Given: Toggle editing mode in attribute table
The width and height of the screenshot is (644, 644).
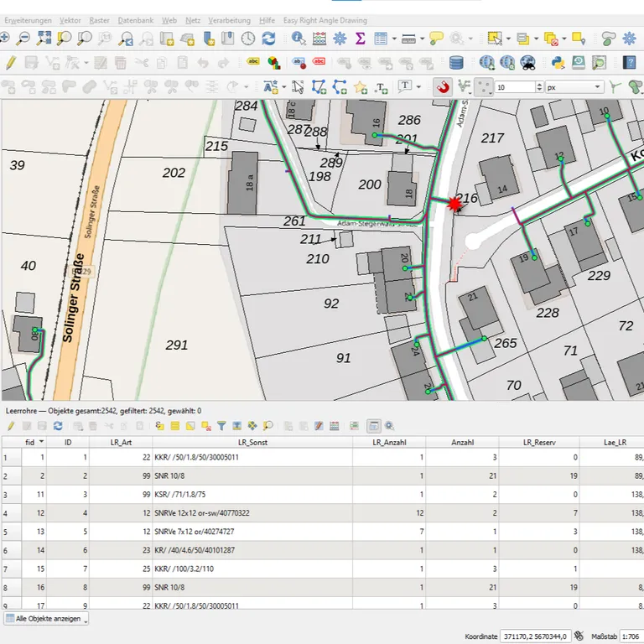Looking at the screenshot, I should coord(11,426).
